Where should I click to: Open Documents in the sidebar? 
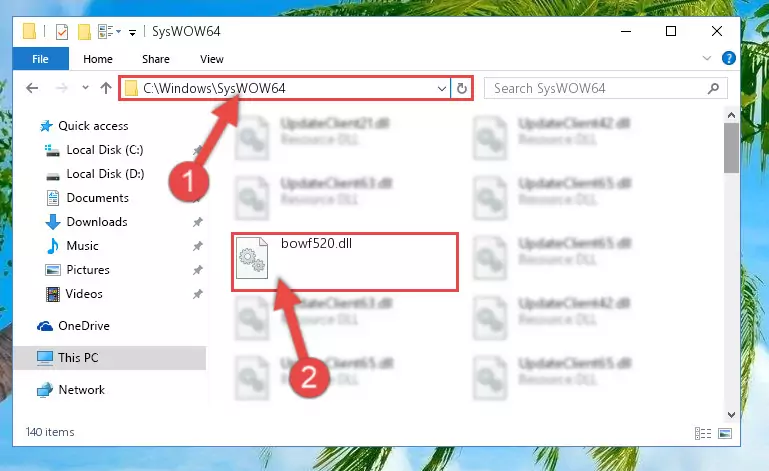(98, 198)
